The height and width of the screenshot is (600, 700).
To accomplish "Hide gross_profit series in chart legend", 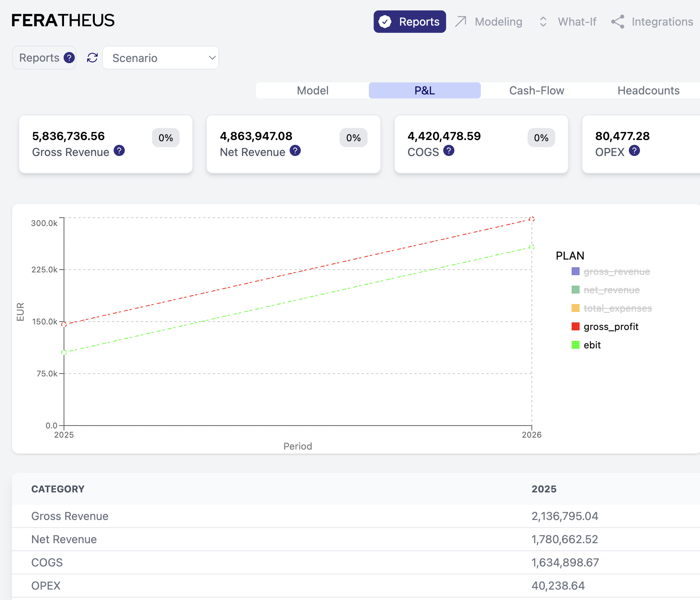I will 611,327.
